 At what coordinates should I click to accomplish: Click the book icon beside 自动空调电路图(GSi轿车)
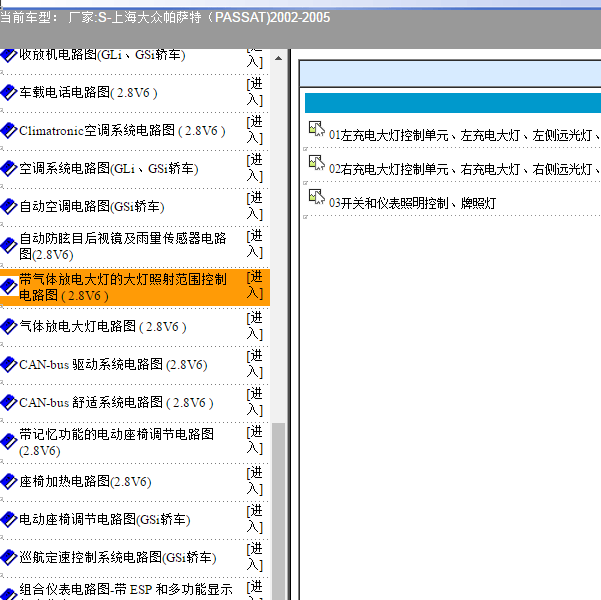(x=8, y=206)
